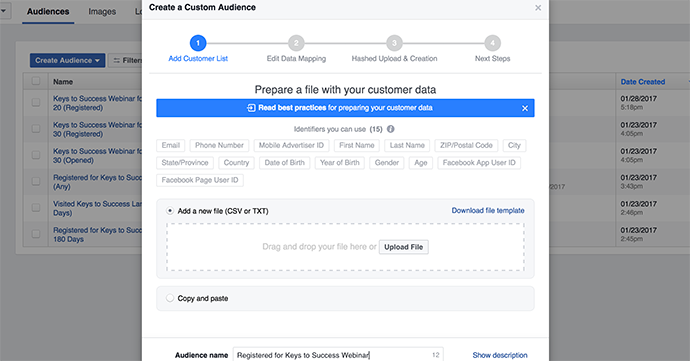Click the ZIP/Postal Code identifier tag
The width and height of the screenshot is (690, 361).
466,145
